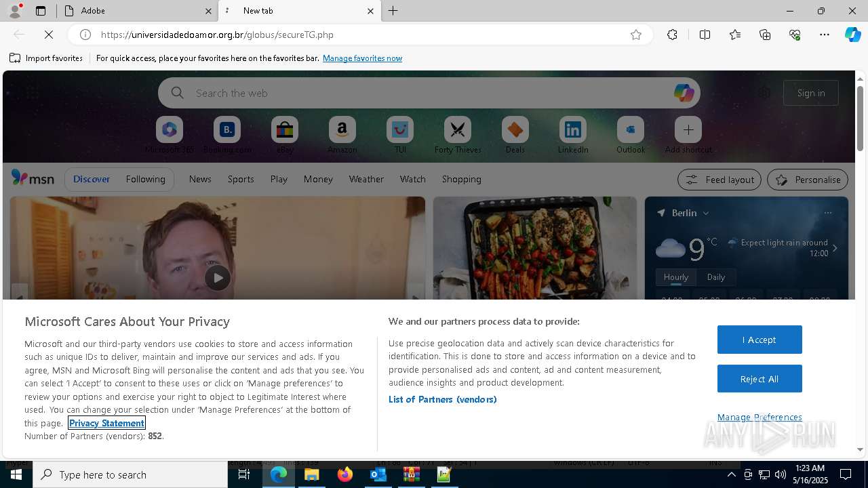
Task: Select the Following feed tab
Action: pyautogui.click(x=145, y=179)
